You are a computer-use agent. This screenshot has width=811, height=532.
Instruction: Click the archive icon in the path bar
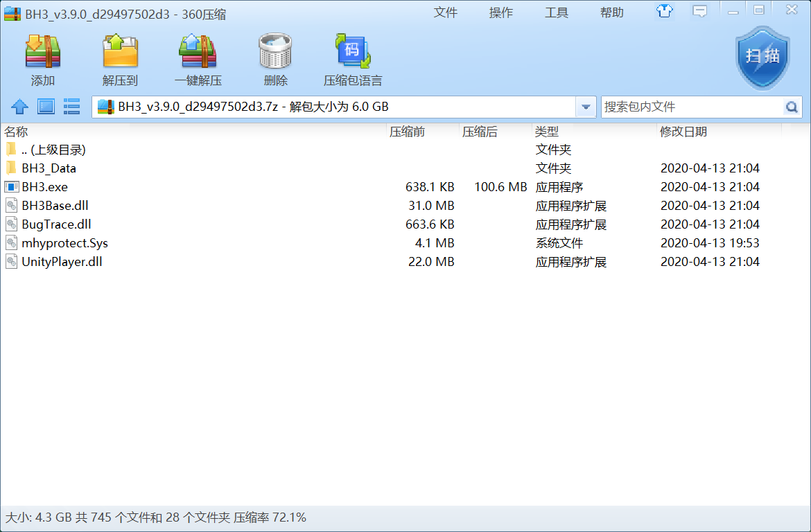click(x=105, y=107)
